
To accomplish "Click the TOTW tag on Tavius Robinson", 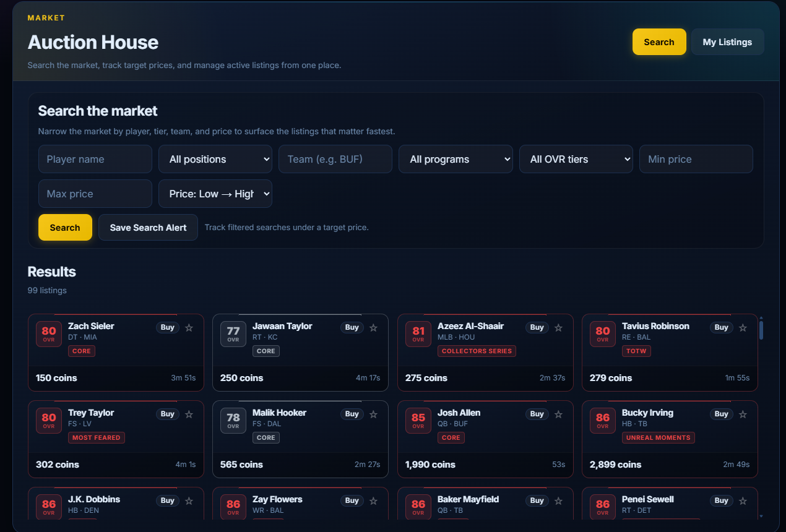I will [x=636, y=351].
